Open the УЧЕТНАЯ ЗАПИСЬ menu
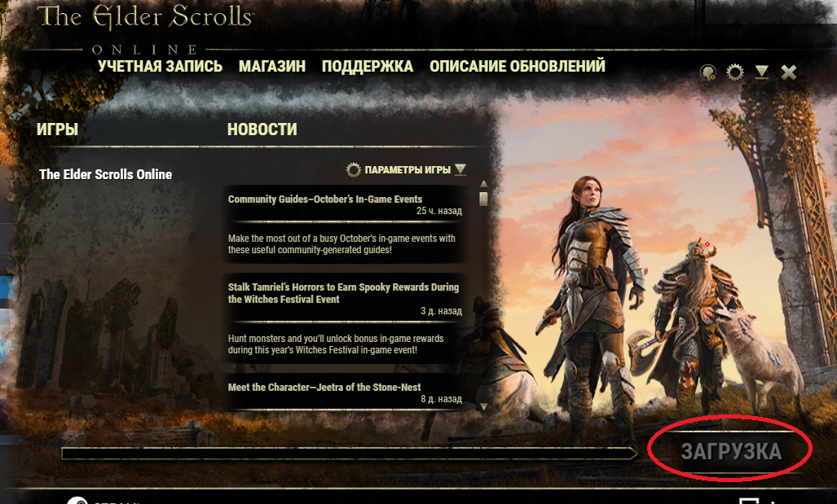 tap(160, 66)
